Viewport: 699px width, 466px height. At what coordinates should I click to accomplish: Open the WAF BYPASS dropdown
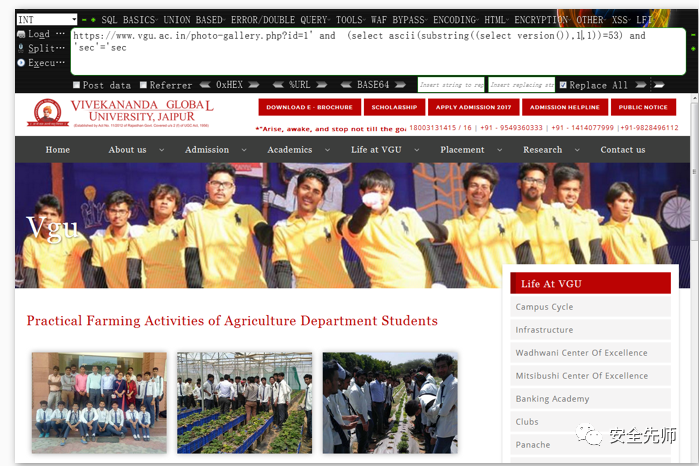[x=399, y=20]
